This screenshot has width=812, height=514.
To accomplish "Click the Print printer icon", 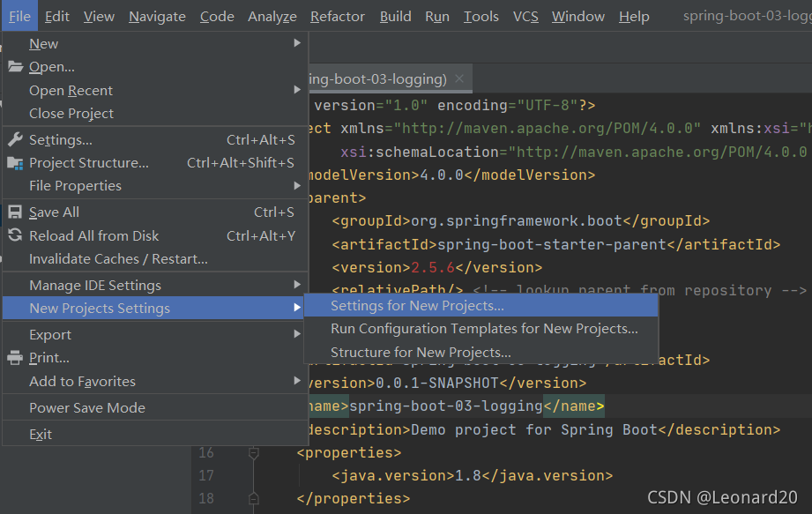I will pyautogui.click(x=15, y=358).
